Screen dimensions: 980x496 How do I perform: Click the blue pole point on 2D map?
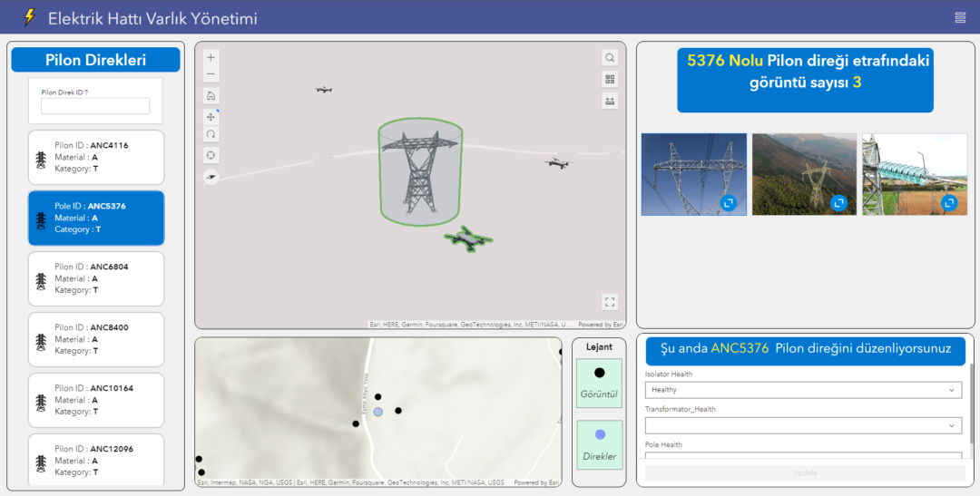(378, 413)
